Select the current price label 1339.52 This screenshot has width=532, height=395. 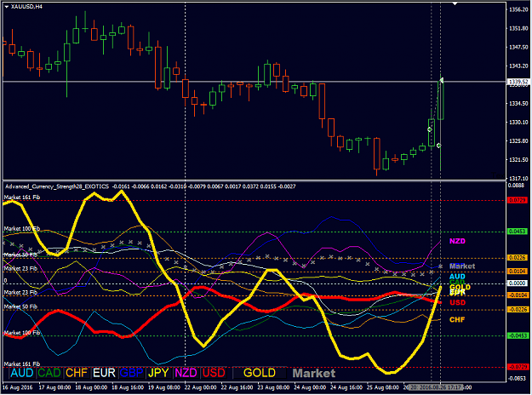pos(518,82)
